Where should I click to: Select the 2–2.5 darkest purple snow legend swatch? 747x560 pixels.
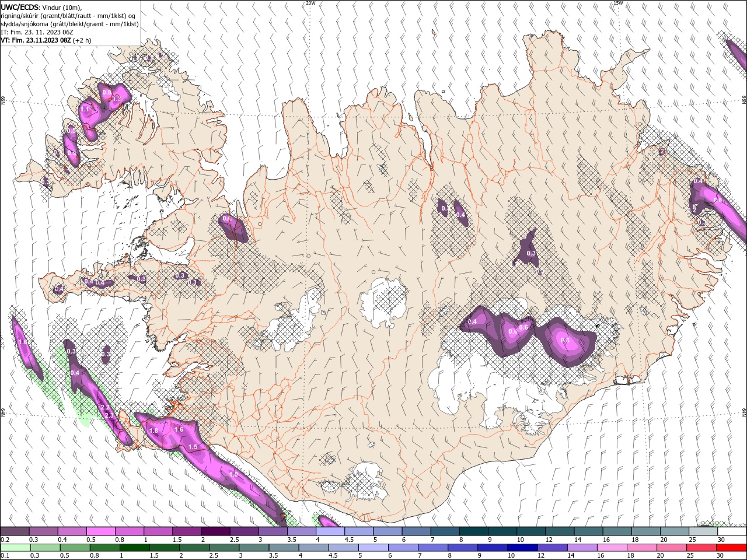coord(215,531)
